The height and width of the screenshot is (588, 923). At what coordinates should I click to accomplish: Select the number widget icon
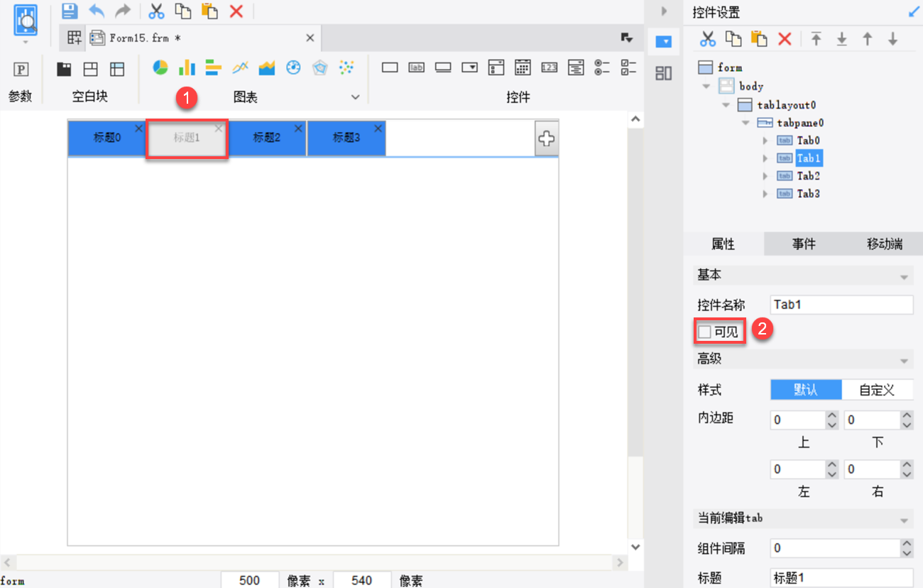pos(549,67)
